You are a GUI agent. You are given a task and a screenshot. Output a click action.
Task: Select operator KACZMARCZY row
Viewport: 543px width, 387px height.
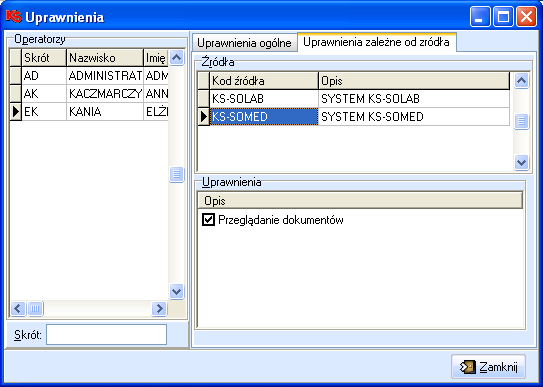click(x=89, y=93)
